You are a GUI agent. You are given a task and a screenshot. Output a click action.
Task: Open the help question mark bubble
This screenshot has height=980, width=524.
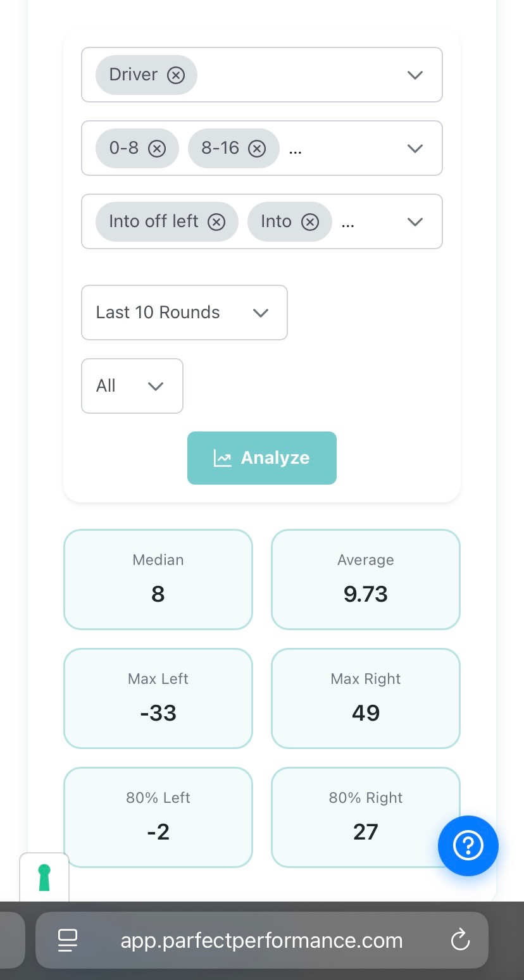[468, 845]
